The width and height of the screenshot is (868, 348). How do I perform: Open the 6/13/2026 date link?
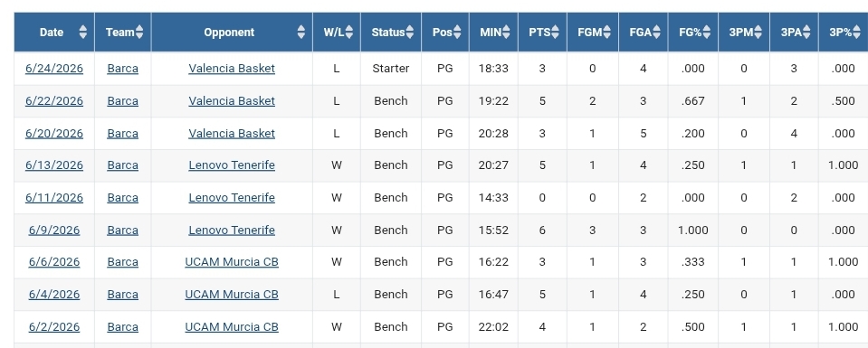(x=54, y=165)
